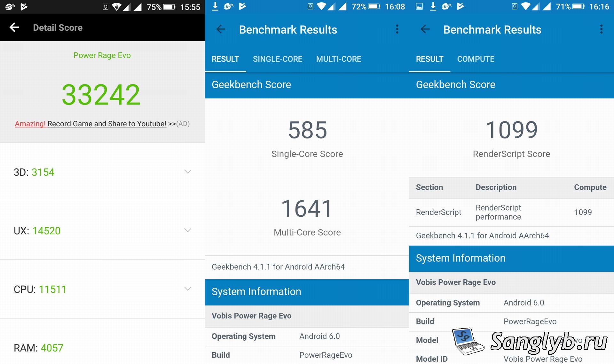The width and height of the screenshot is (614, 364).
Task: Tap the 33242 total AnTuTu score
Action: click(x=101, y=95)
